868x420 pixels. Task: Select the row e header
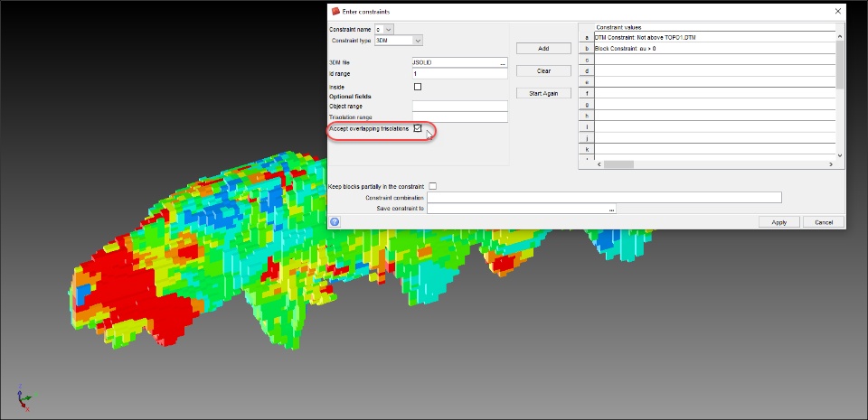587,82
